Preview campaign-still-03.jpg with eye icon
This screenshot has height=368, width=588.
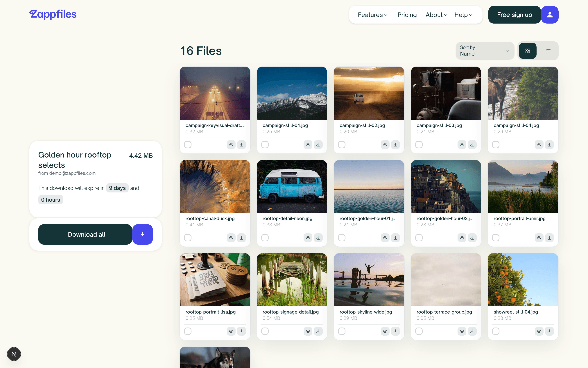462,145
